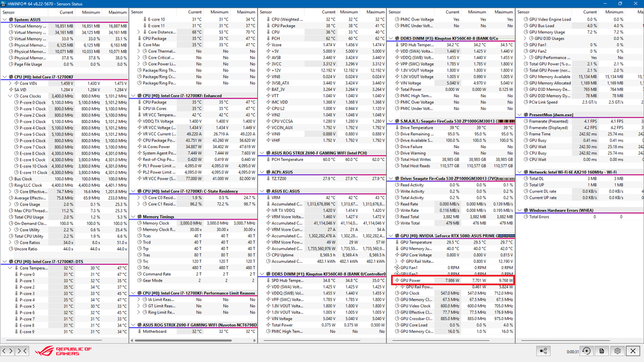The width and height of the screenshot is (644, 362).
Task: Expand the Core Utility node
Action: click(11, 229)
